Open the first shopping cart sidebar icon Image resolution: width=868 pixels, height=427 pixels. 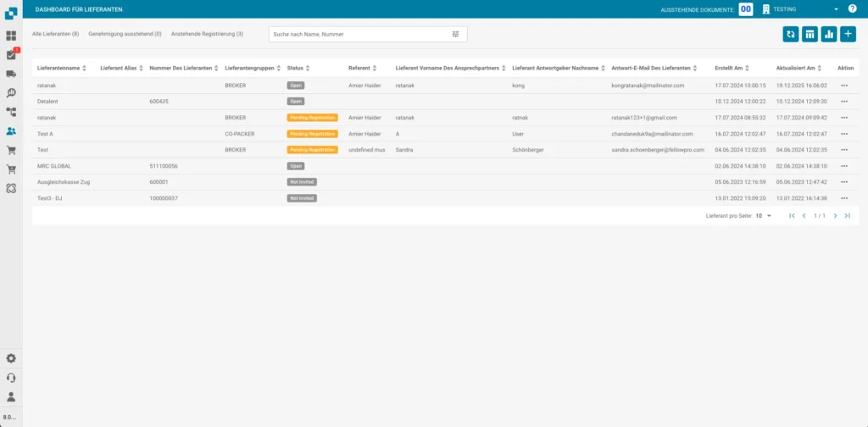coord(11,150)
